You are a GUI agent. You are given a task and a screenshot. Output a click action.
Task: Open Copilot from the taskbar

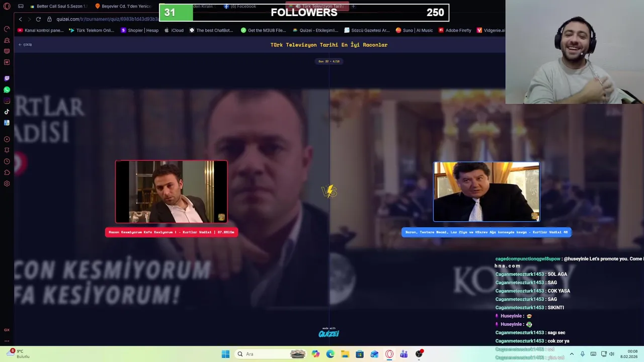(315, 354)
